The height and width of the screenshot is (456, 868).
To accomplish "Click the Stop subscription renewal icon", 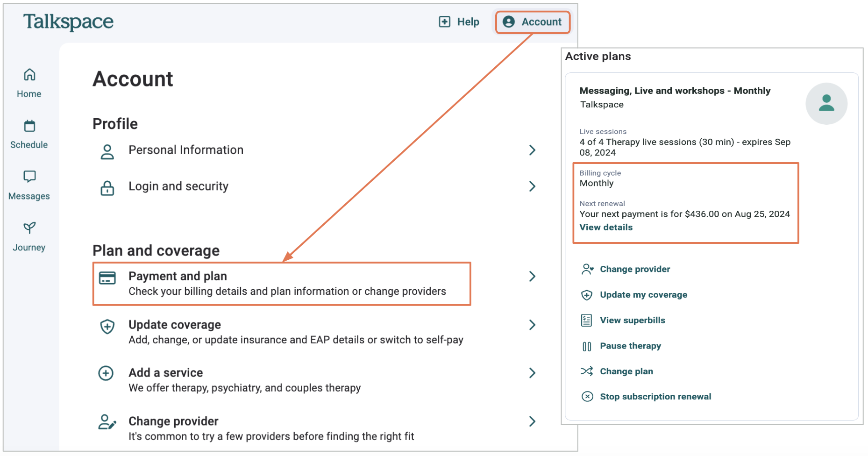I will pos(587,396).
